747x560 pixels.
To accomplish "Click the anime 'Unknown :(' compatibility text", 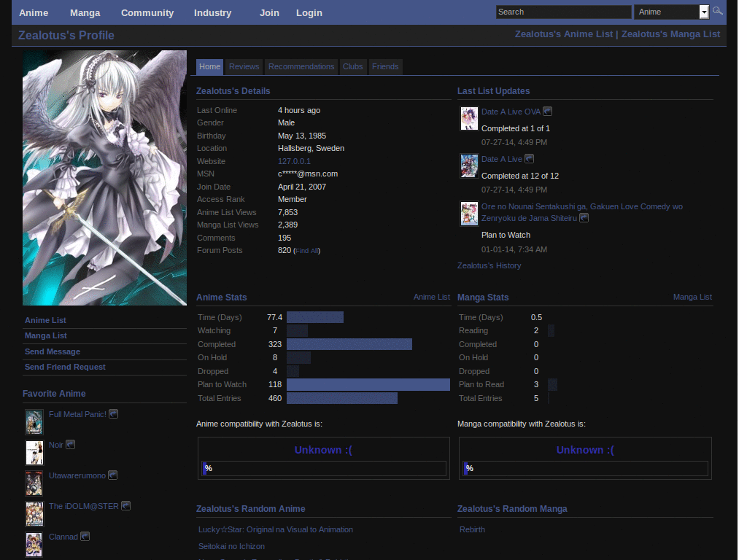I will point(323,450).
